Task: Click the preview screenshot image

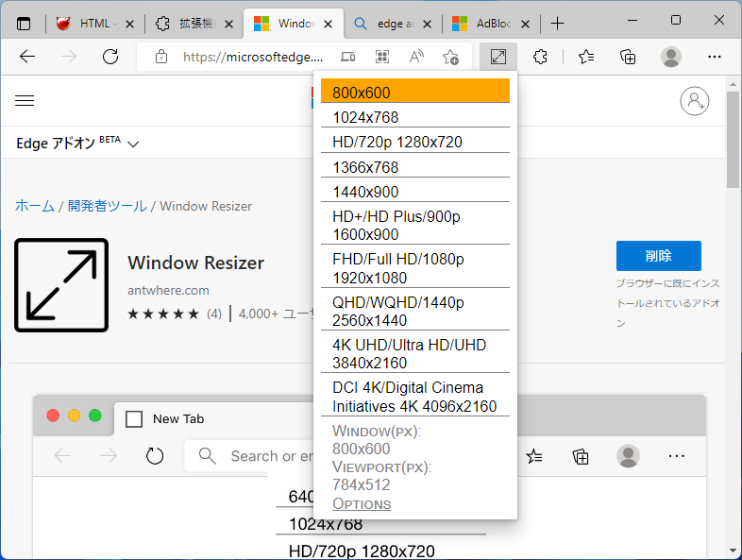Action: pos(369,476)
